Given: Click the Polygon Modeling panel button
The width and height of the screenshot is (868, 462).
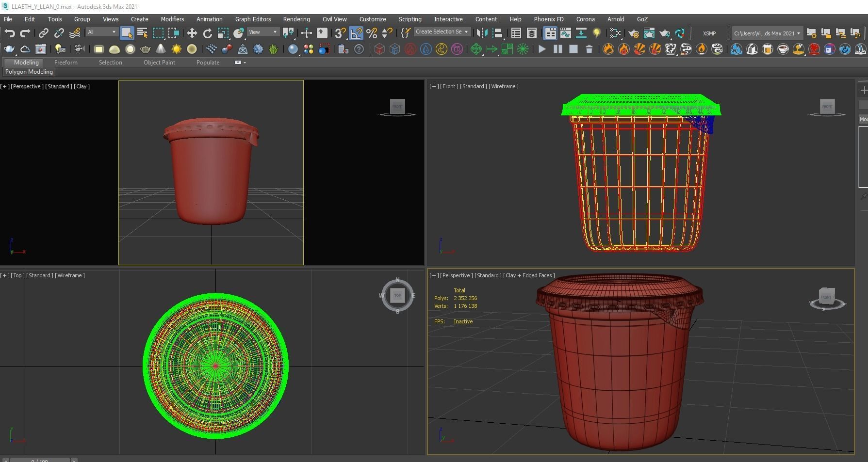Looking at the screenshot, I should click(x=29, y=72).
